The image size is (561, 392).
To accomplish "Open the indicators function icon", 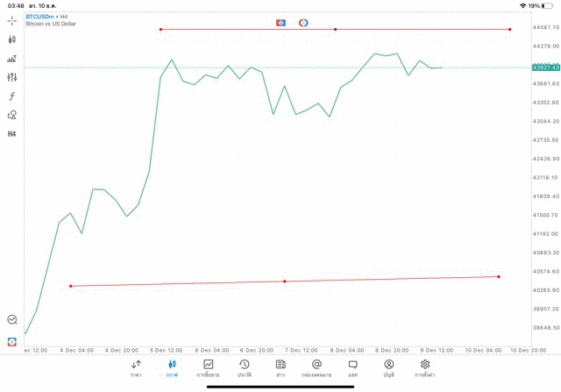I will click(12, 96).
